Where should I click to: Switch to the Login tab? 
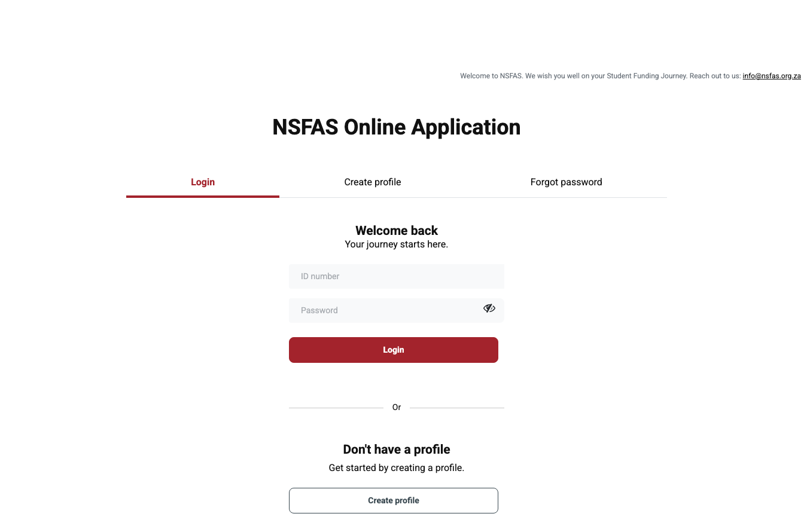click(203, 182)
